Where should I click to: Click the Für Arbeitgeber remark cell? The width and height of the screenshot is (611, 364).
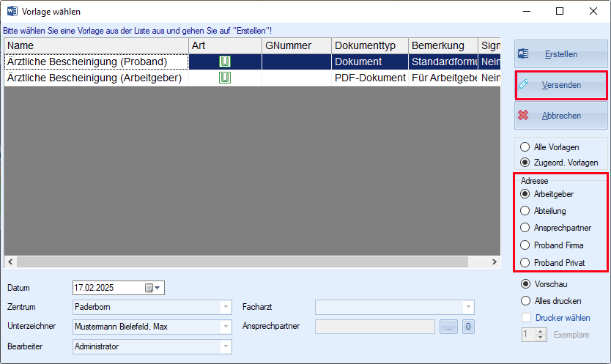pos(443,78)
